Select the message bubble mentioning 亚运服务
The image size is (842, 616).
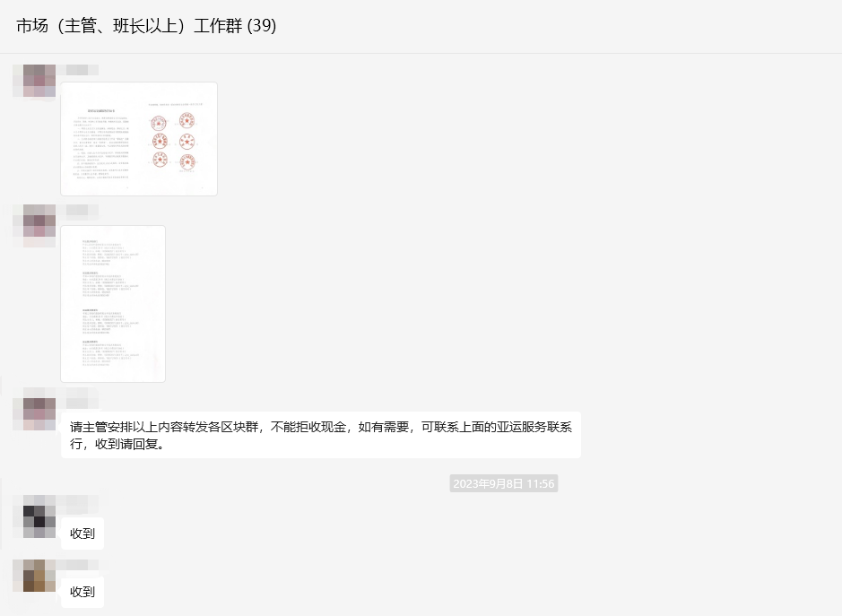point(320,434)
